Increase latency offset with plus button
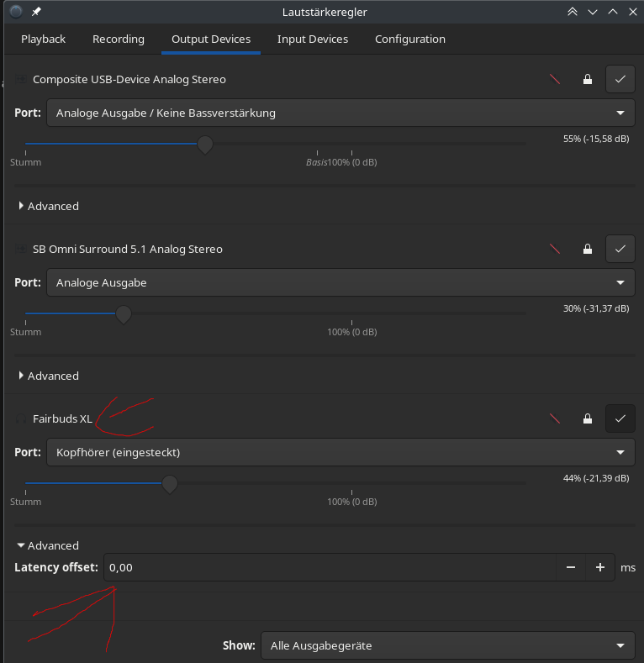This screenshot has width=644, height=663. [600, 567]
